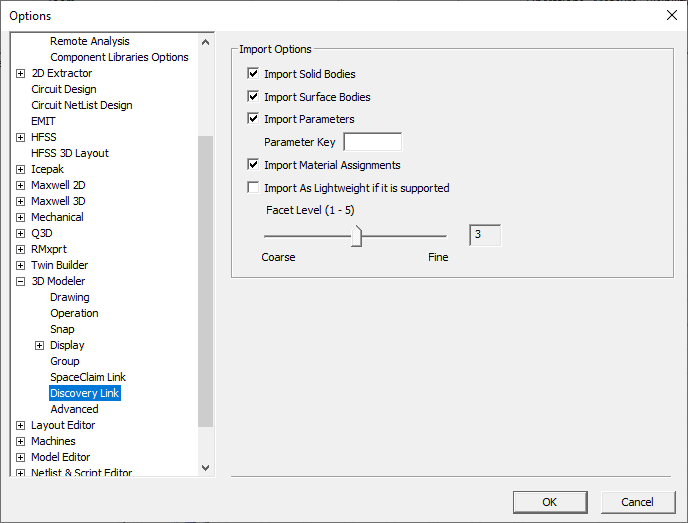Collapse the 3D Modeler node
The width and height of the screenshot is (688, 523).
[x=21, y=281]
